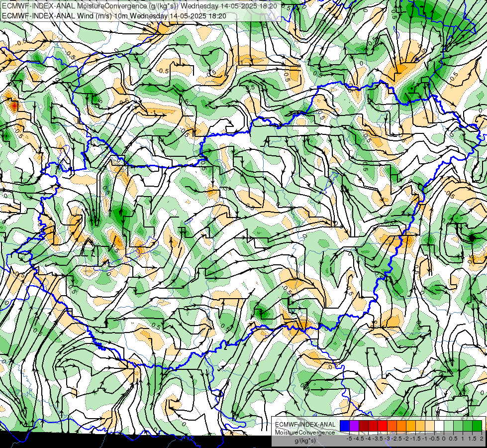Image resolution: width=487 pixels, height=448 pixels.
Task: Click the dark maroon red legend swatch
Action: coord(364,426)
